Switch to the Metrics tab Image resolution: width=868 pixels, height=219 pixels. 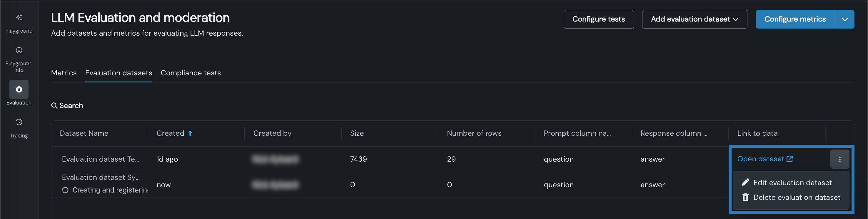64,73
